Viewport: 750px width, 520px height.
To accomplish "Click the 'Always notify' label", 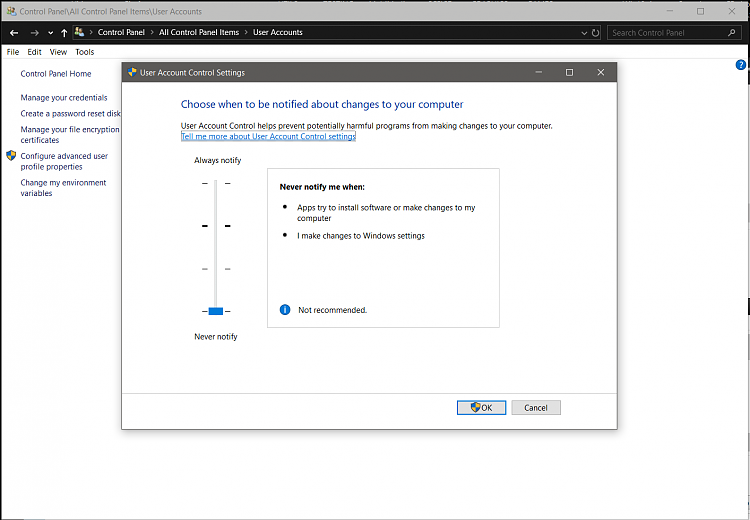I will click(x=218, y=160).
